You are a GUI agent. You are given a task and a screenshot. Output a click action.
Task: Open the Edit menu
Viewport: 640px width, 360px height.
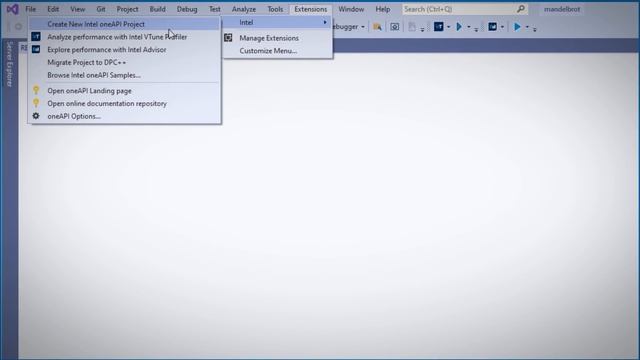[53, 9]
